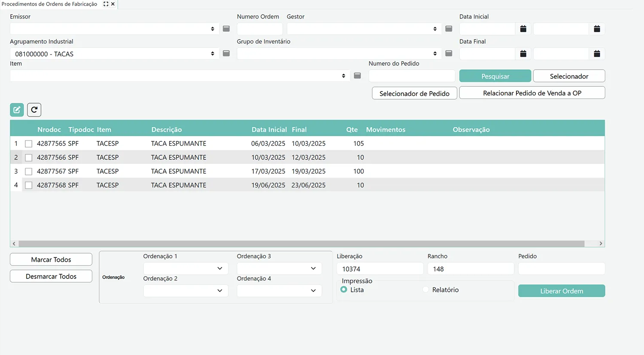
Task: Click the Liberação field showing 10374
Action: tap(380, 269)
